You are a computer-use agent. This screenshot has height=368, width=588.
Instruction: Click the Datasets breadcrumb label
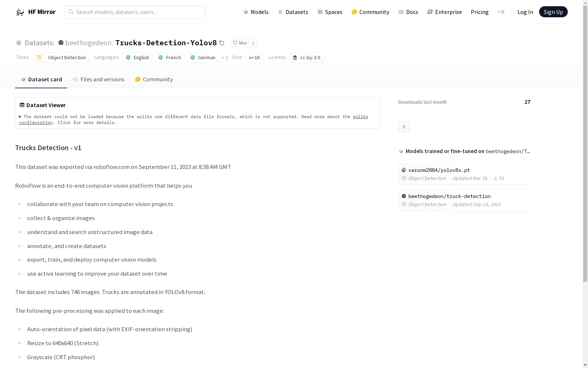click(x=40, y=43)
